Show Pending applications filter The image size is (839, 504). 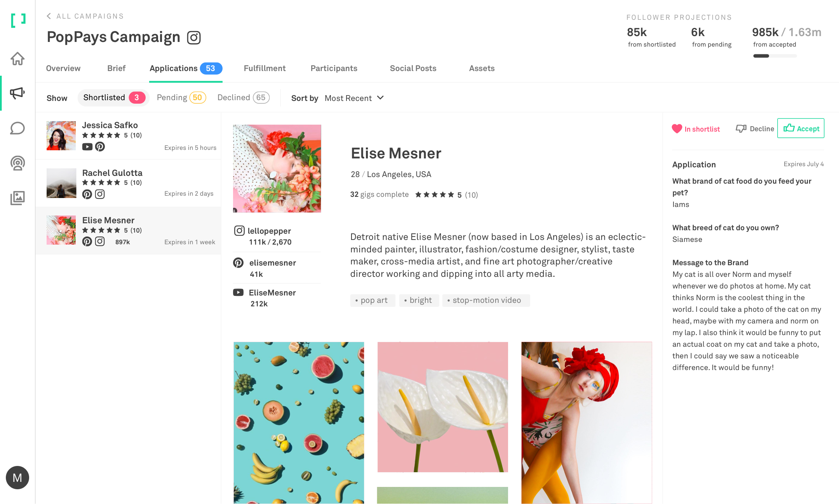click(181, 97)
